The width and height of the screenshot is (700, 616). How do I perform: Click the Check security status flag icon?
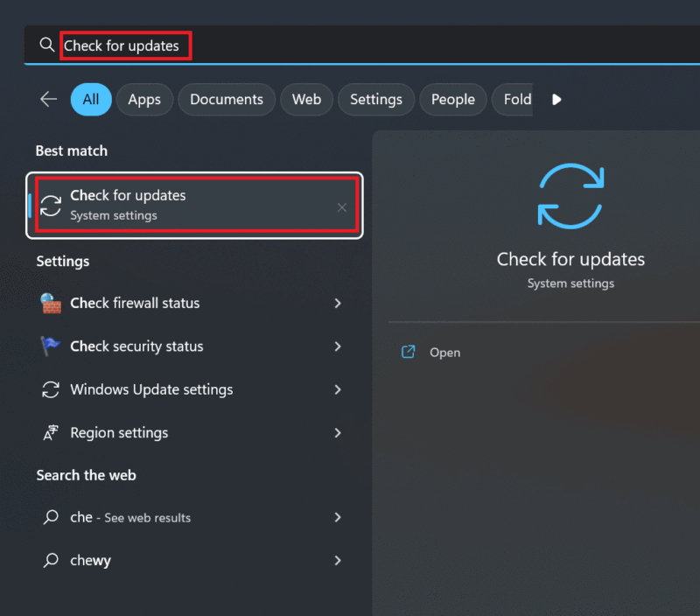(x=51, y=346)
